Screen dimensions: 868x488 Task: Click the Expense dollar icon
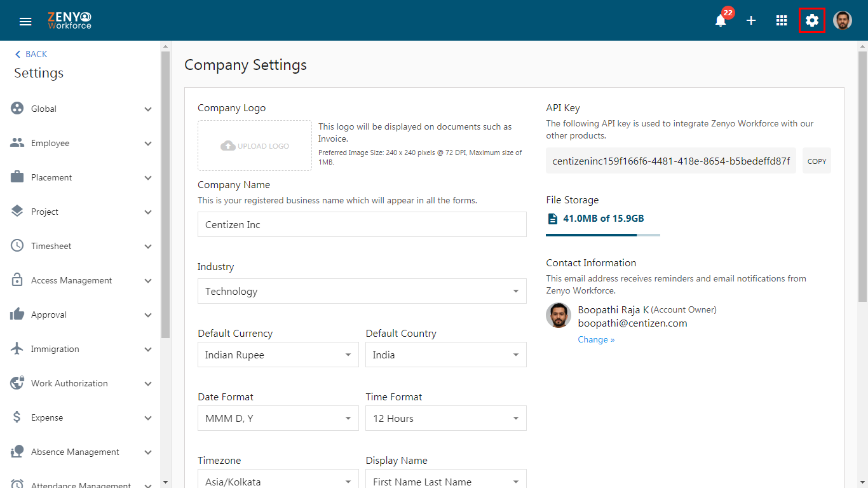tap(17, 417)
